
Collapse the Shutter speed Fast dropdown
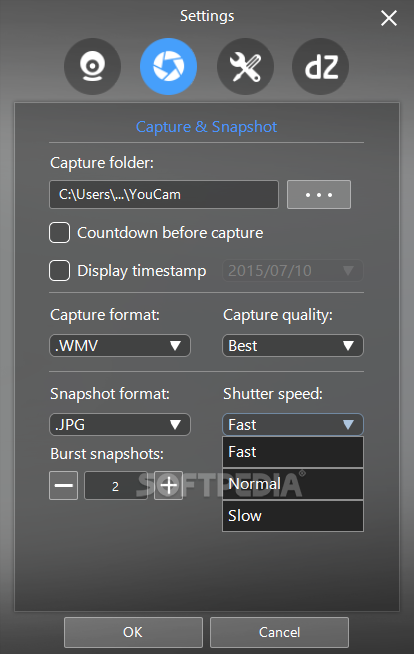(x=293, y=425)
